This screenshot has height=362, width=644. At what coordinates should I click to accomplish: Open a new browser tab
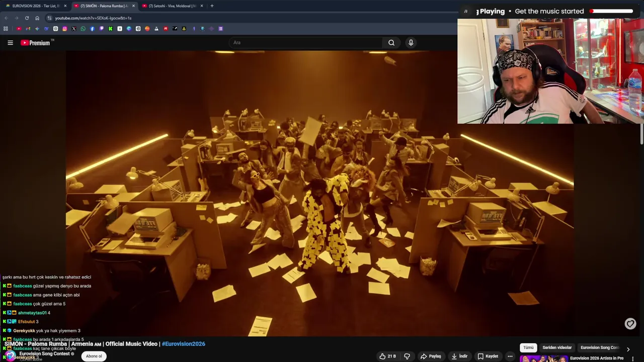click(212, 6)
